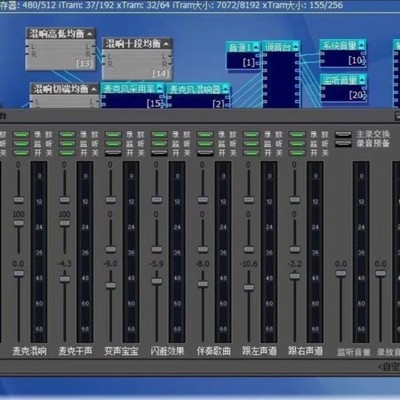This screenshot has width=400, height=400.
Task: Toggle 录歌 for the 伴奏歌曲 channel
Action: point(205,134)
